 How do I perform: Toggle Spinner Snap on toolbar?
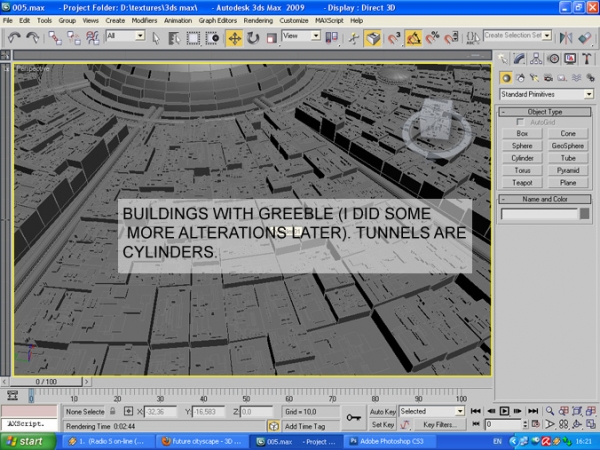pyautogui.click(x=451, y=38)
